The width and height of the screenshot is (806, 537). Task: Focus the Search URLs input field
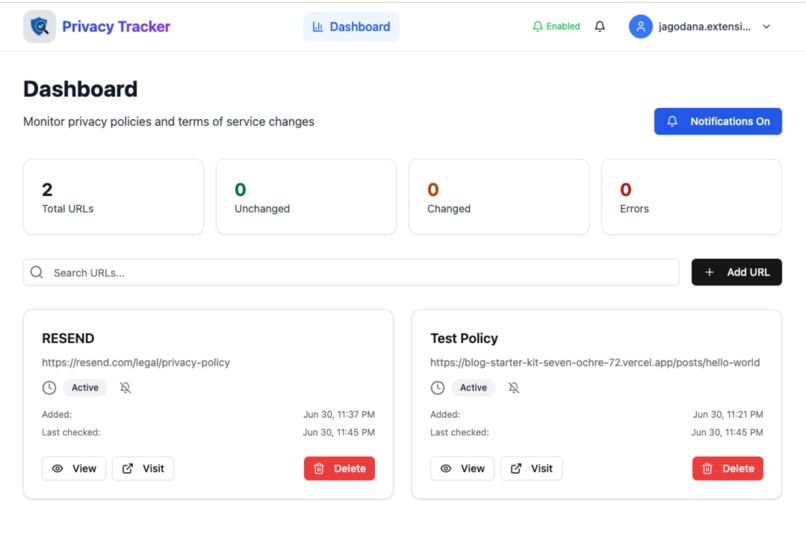click(351, 272)
